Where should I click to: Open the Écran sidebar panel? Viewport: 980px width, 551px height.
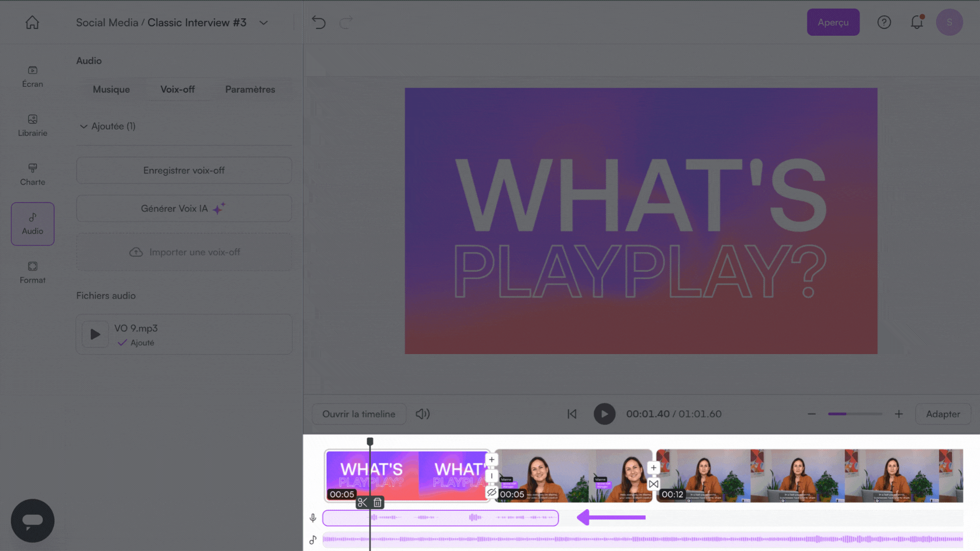point(33,77)
